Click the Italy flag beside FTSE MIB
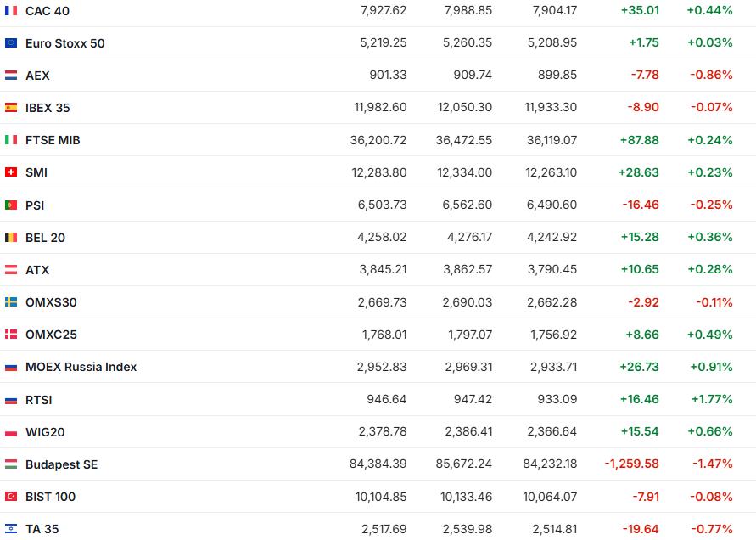Image resolution: width=756 pixels, height=540 pixels. point(11,140)
